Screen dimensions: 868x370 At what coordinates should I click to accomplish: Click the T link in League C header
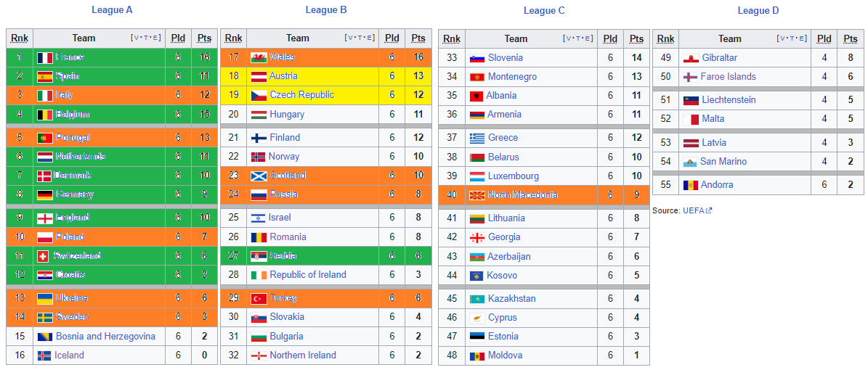click(580, 38)
